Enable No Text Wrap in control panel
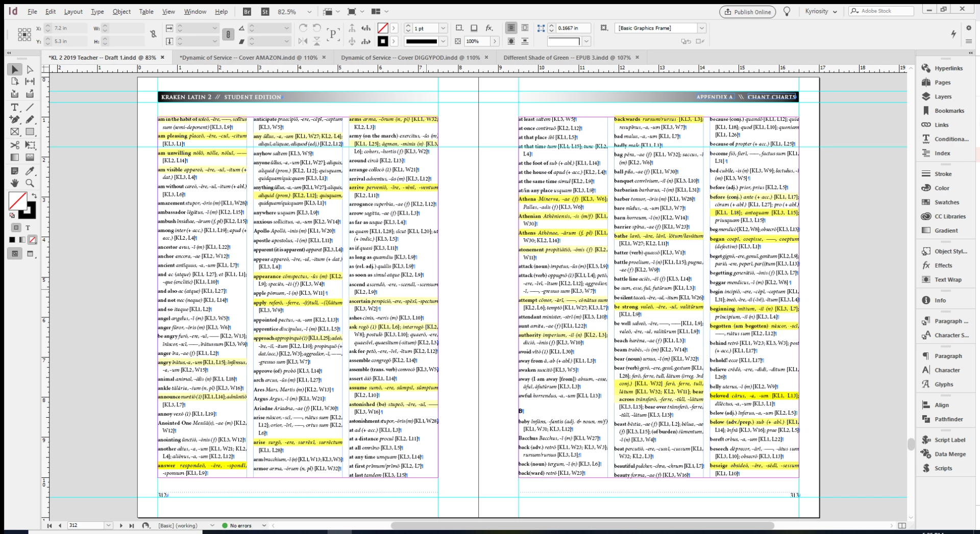Screen dimensions: 980x534 (511, 28)
